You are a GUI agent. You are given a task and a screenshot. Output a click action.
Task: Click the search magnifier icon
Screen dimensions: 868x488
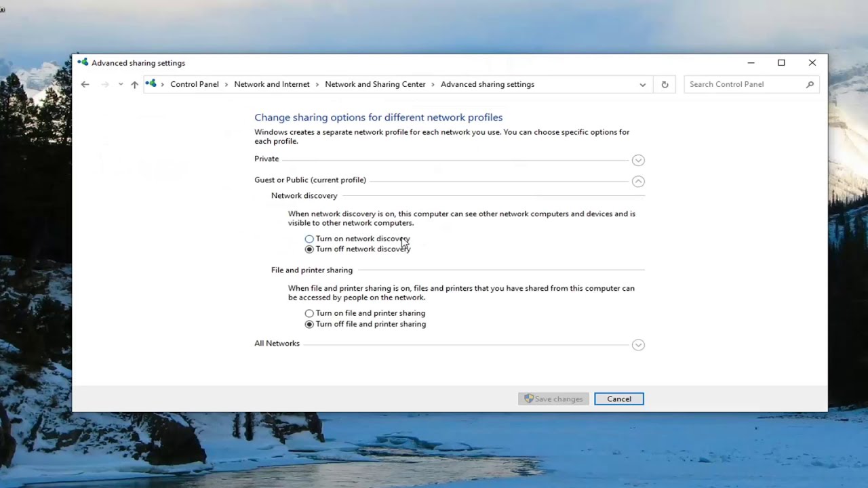[810, 84]
